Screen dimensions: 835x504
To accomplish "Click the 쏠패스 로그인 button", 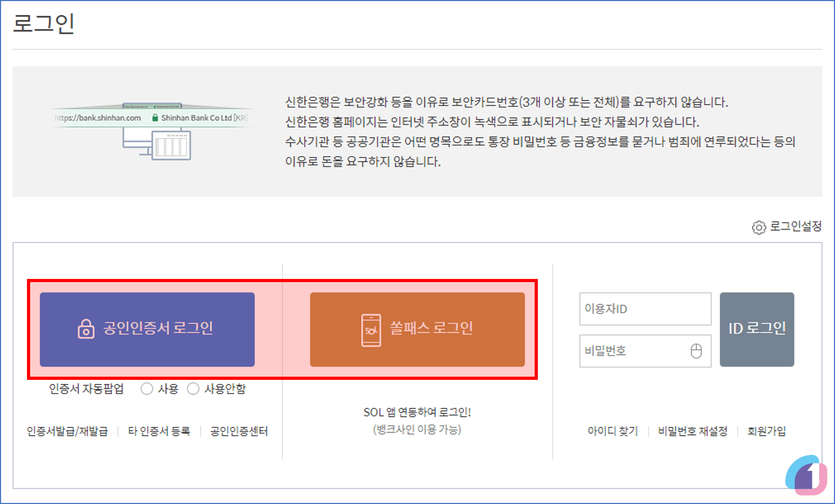I will [x=417, y=329].
